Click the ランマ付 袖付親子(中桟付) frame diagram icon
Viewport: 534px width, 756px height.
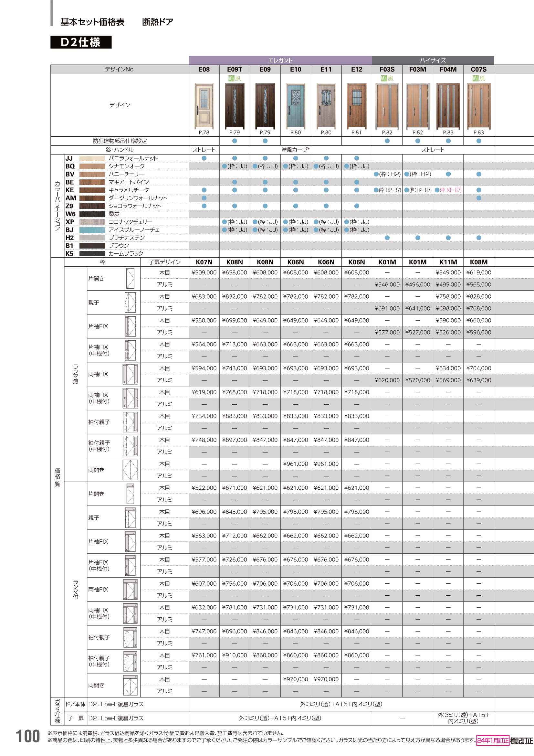click(x=130, y=661)
